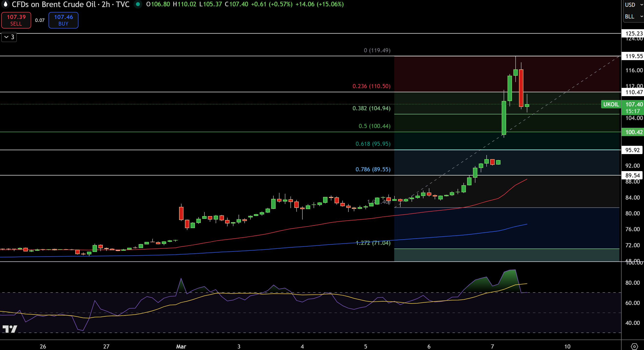
Task: Click the countdown timer 15:17 label
Action: pos(633,111)
